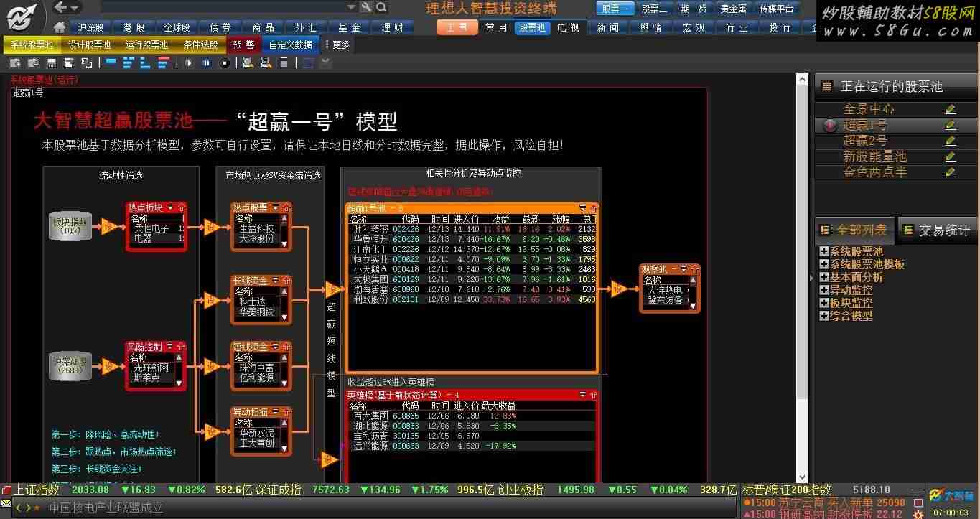Click the first new-pool toolbar icon
The image size is (980, 519).
(x=15, y=63)
